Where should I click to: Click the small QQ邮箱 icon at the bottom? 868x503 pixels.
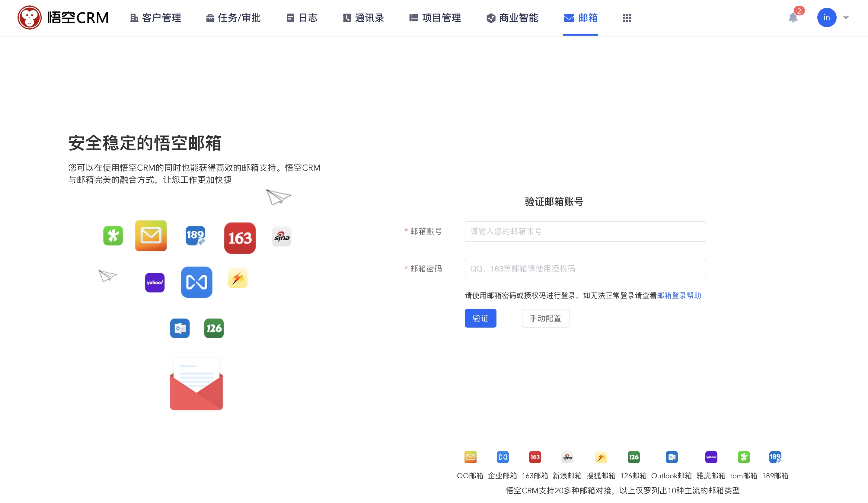click(471, 457)
